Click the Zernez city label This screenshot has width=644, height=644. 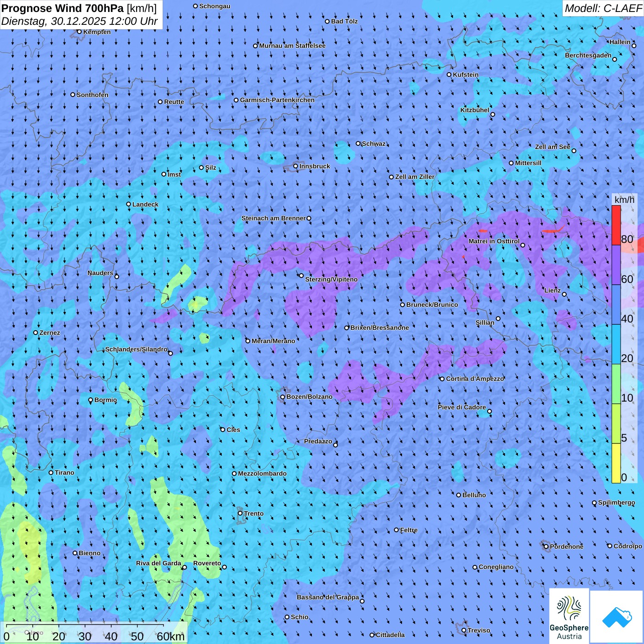pyautogui.click(x=50, y=333)
